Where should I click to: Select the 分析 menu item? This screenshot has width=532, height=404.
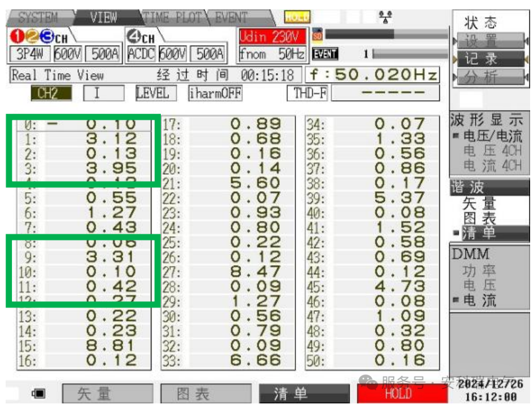491,76
